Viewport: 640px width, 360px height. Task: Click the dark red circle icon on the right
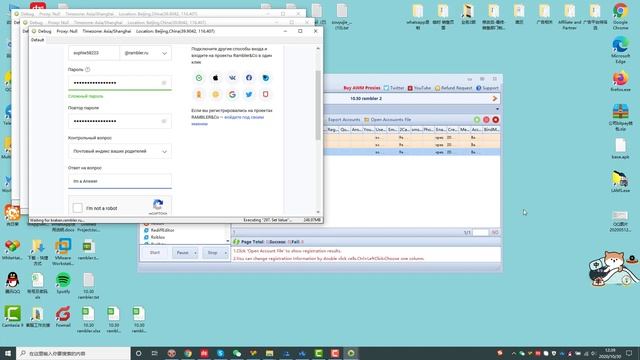pos(496,120)
